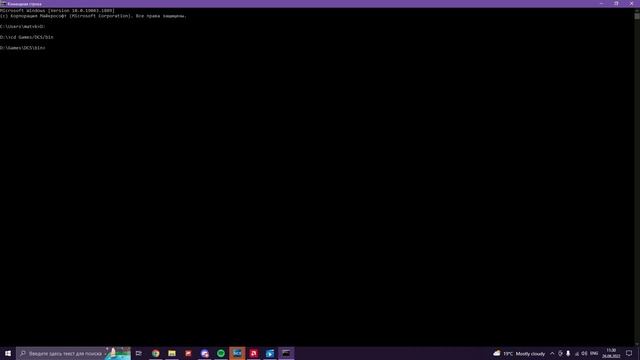Open the Windows Start menu

[x=8, y=353]
